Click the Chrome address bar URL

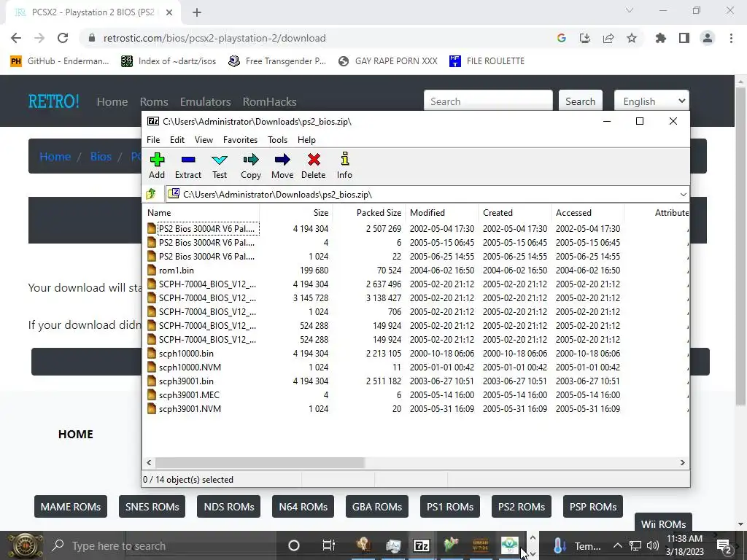click(214, 38)
